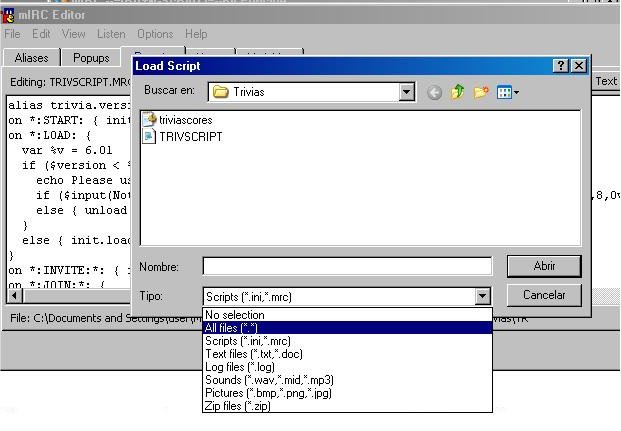Go up one folder level icon
This screenshot has height=431, width=621.
pyautogui.click(x=457, y=92)
